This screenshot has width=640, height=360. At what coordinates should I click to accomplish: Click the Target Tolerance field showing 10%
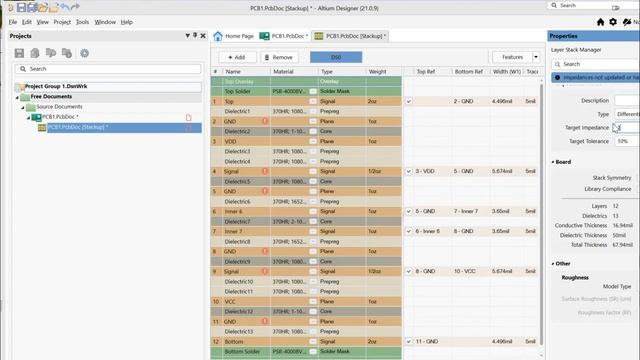627,141
